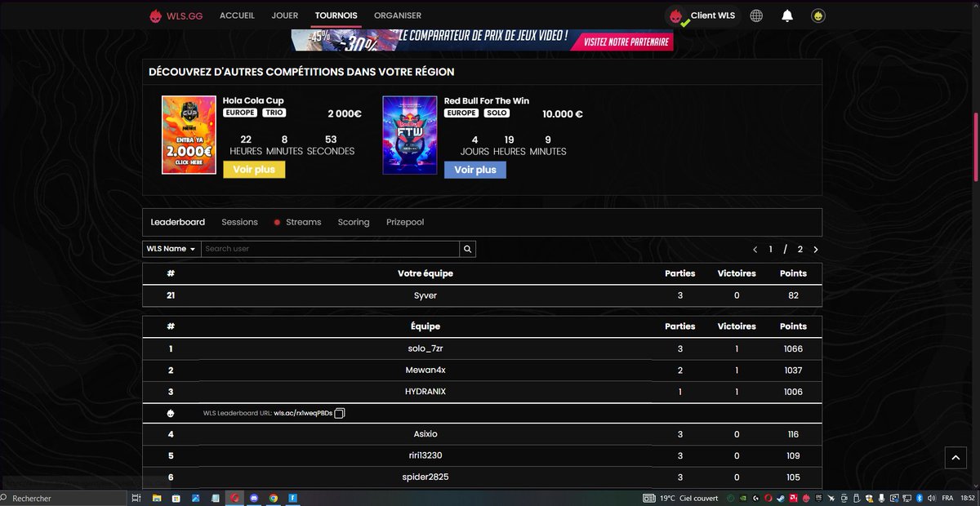Open Windows Task View

coord(136,498)
